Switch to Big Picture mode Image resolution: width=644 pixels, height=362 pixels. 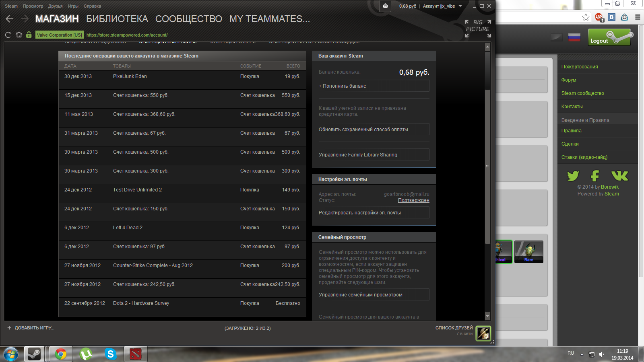coord(478,29)
